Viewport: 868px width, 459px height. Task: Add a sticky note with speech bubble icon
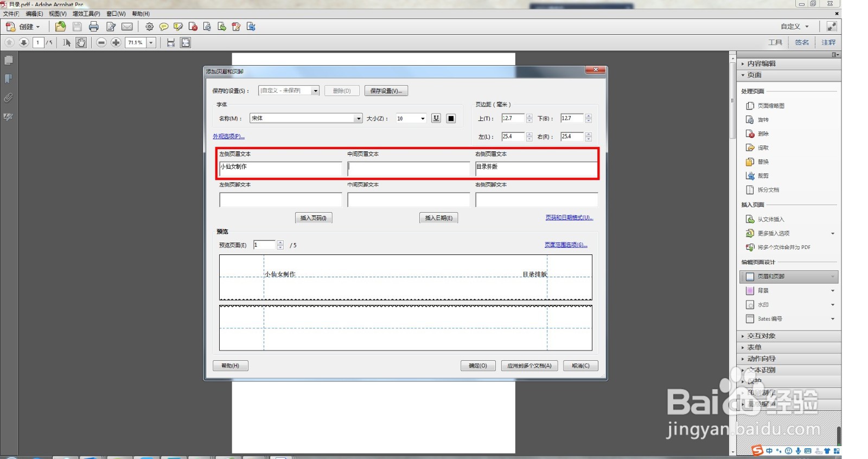pos(163,27)
